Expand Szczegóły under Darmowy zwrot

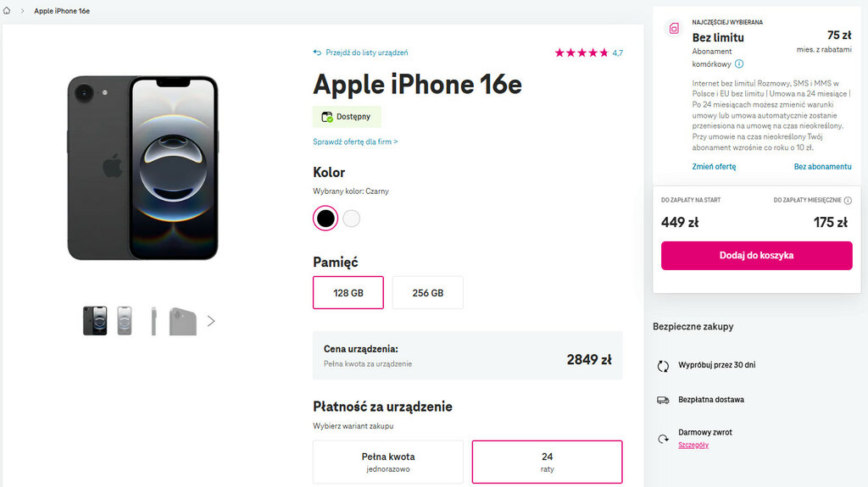tap(693, 445)
